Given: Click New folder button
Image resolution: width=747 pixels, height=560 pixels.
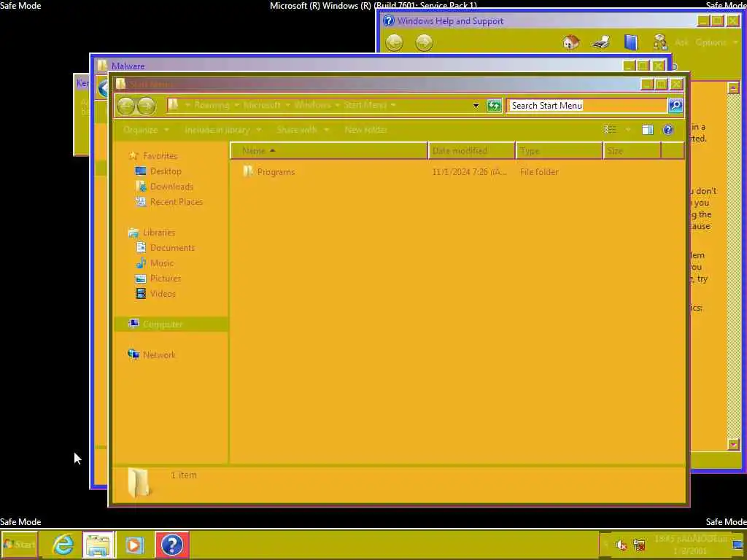Looking at the screenshot, I should (366, 130).
